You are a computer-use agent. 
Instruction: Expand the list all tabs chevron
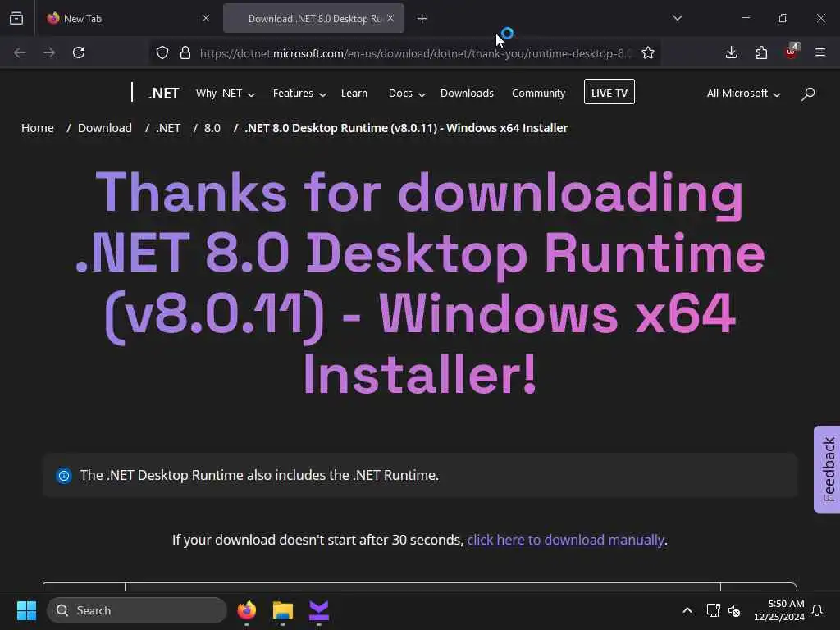pos(677,18)
